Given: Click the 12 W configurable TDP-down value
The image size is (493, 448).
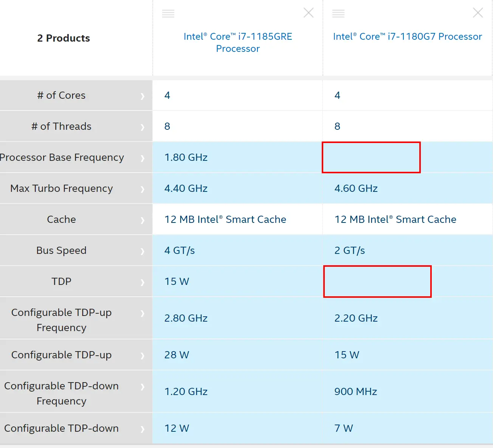Looking at the screenshot, I should click(177, 428).
